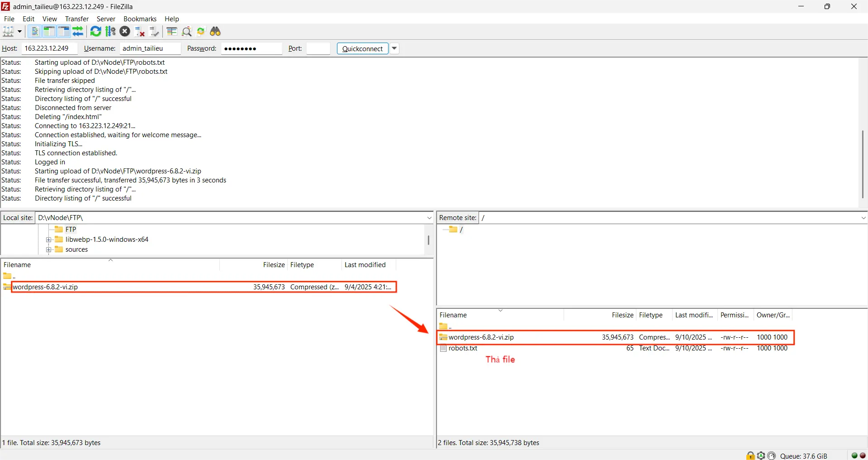Sort remote list by Owner/Group column
The height and width of the screenshot is (460, 868).
(773, 315)
